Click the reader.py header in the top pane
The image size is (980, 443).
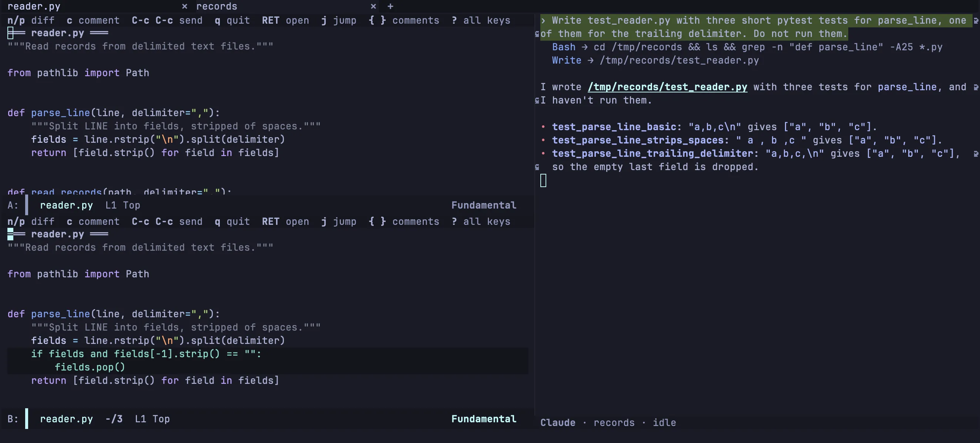click(57, 33)
